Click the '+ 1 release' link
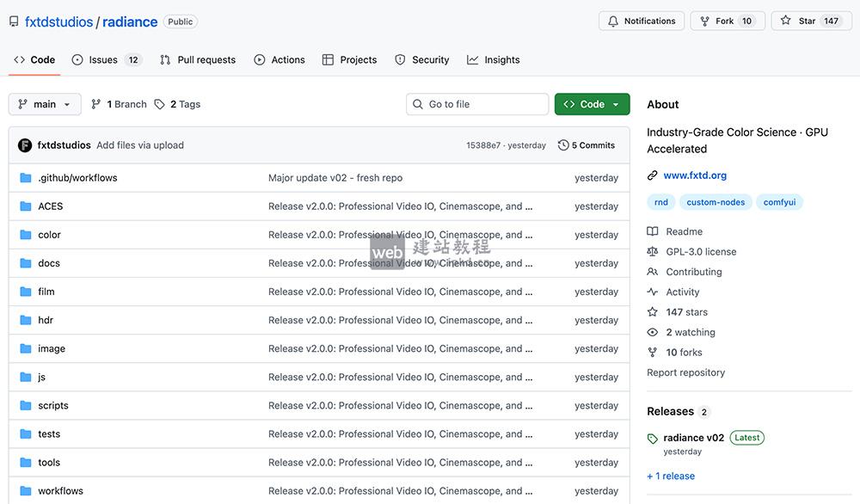 point(671,476)
